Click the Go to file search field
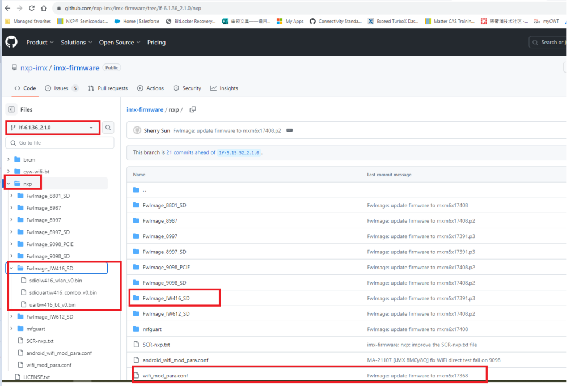588x386 pixels. coord(60,142)
